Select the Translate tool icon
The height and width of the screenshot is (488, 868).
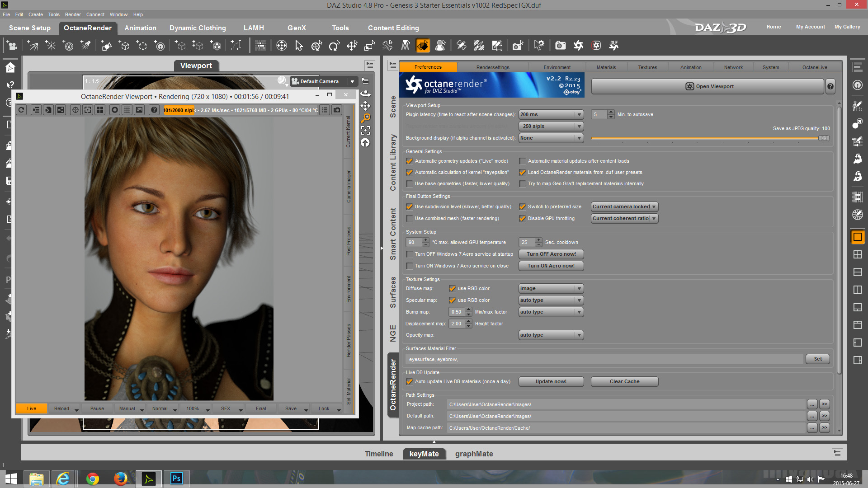click(x=352, y=45)
